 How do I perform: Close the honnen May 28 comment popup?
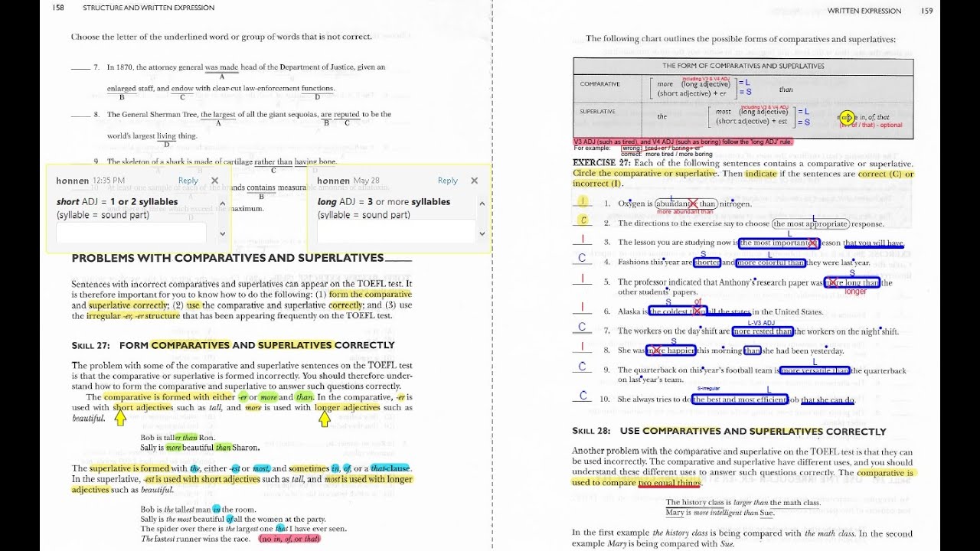click(474, 181)
